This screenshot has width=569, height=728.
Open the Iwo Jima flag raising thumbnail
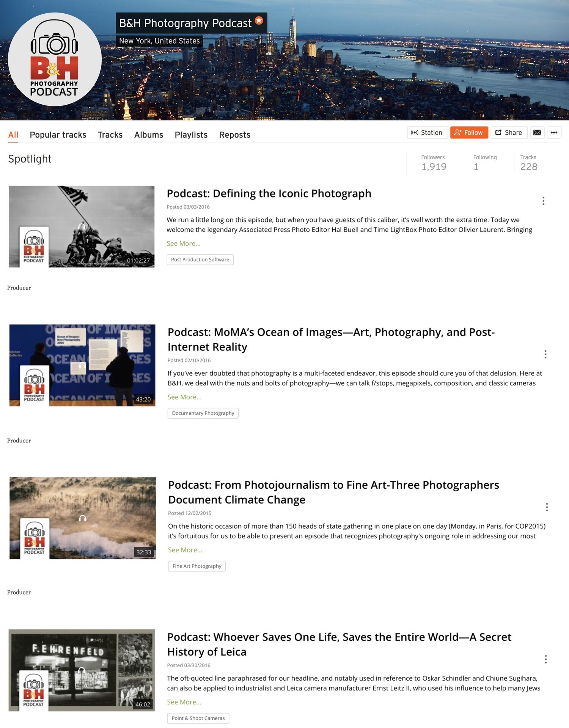[82, 226]
